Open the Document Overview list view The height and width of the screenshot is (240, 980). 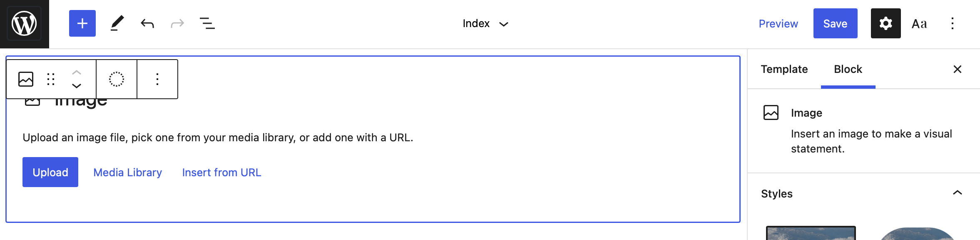(x=207, y=23)
